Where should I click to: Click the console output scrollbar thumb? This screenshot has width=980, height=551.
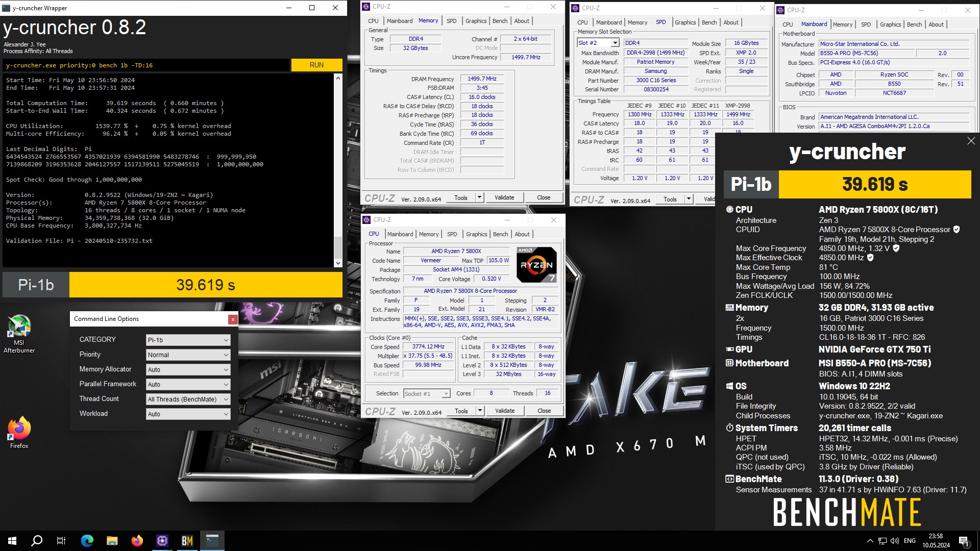pos(338,247)
